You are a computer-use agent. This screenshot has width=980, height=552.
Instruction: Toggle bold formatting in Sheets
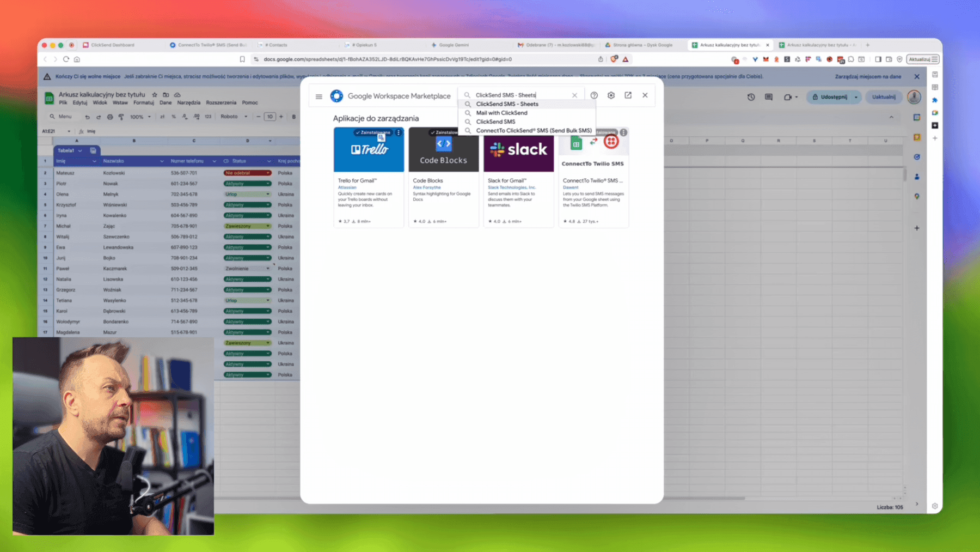pos(294,117)
